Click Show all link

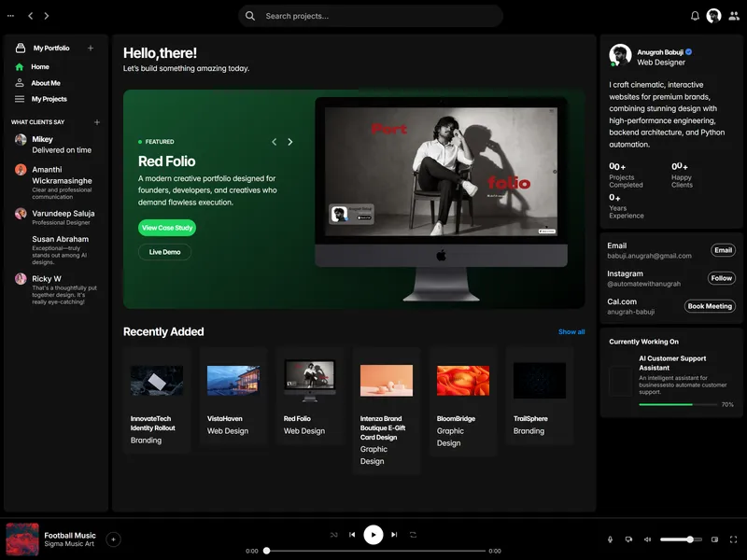pyautogui.click(x=571, y=332)
